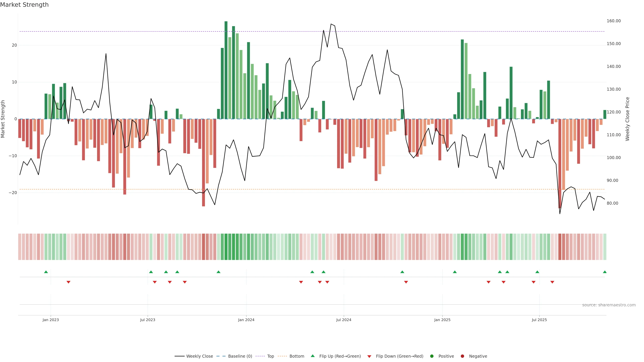This screenshot has height=362, width=644.
Task: Click the Flip Down red triangle legend icon
Action: 369,356
